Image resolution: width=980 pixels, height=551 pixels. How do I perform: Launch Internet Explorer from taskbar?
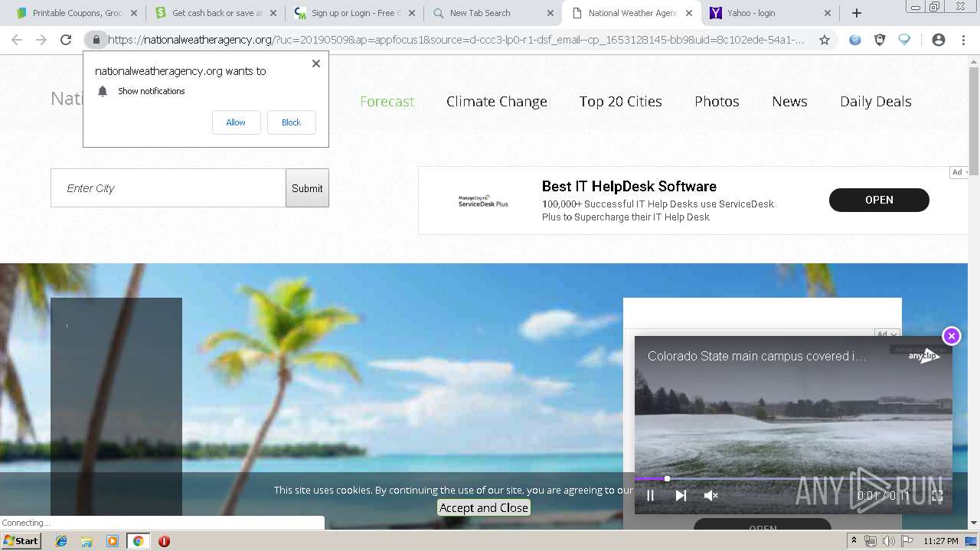pos(61,541)
